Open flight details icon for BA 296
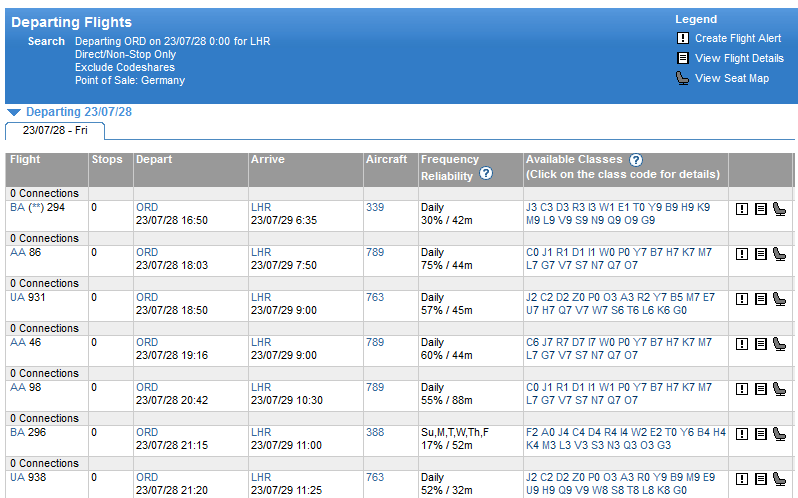798x498 pixels. (x=760, y=434)
